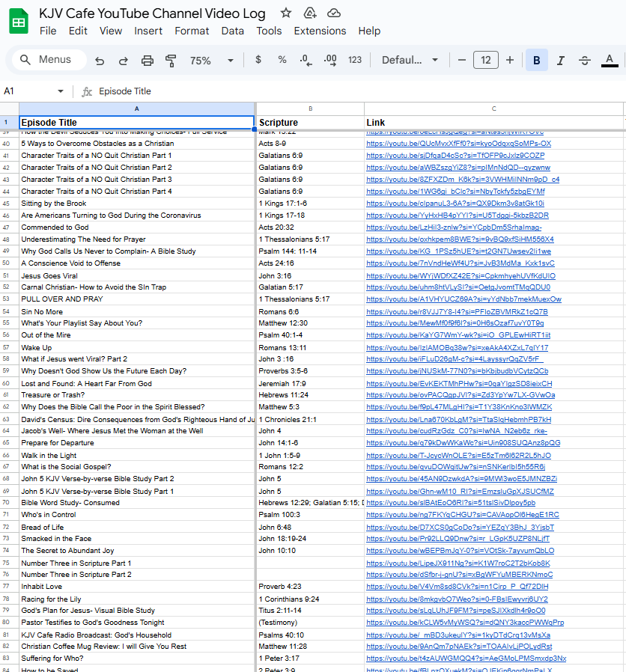Open the text color picker
Viewport: 626px width, 672px height.
(x=610, y=61)
